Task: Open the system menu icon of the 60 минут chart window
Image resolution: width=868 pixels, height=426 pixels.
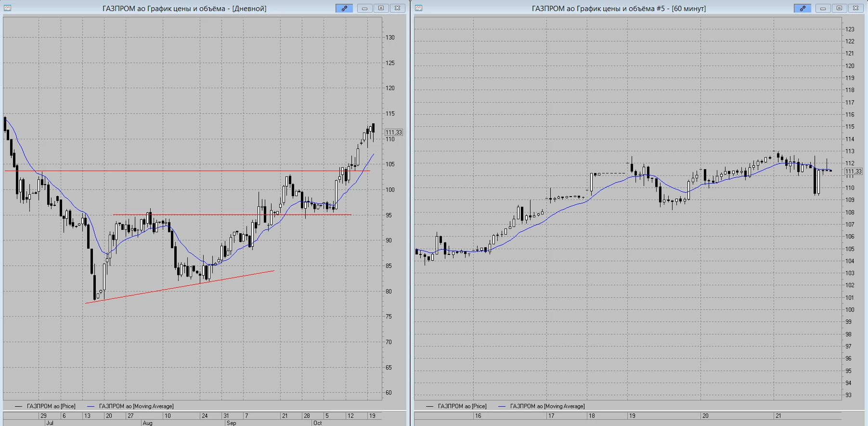Action: tap(418, 8)
